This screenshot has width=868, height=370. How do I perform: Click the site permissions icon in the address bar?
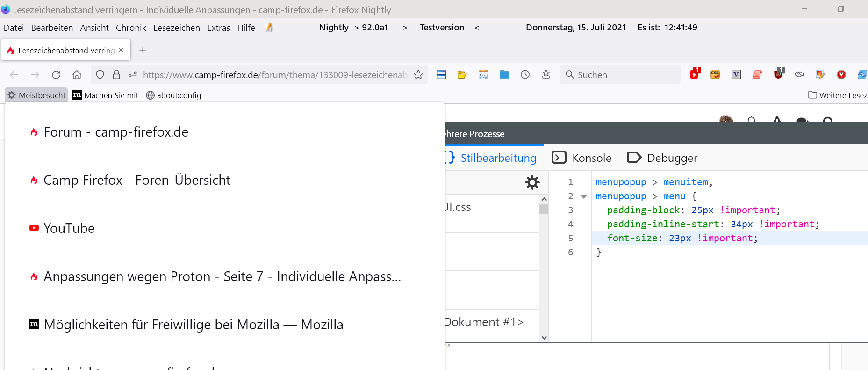(x=133, y=75)
